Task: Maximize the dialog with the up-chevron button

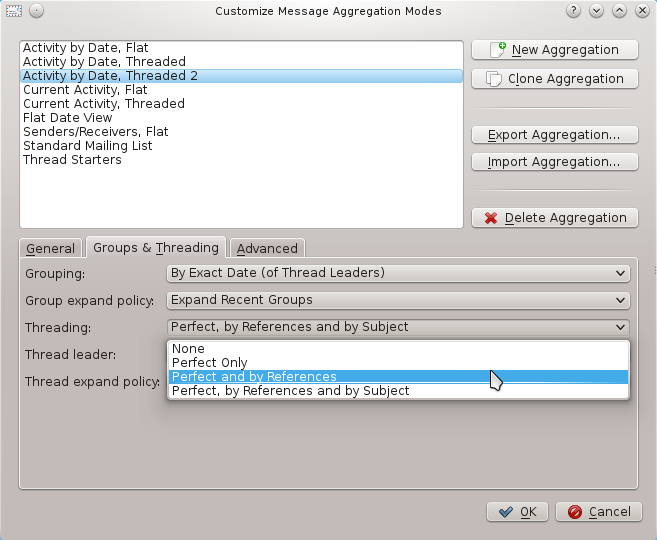Action: 619,11
